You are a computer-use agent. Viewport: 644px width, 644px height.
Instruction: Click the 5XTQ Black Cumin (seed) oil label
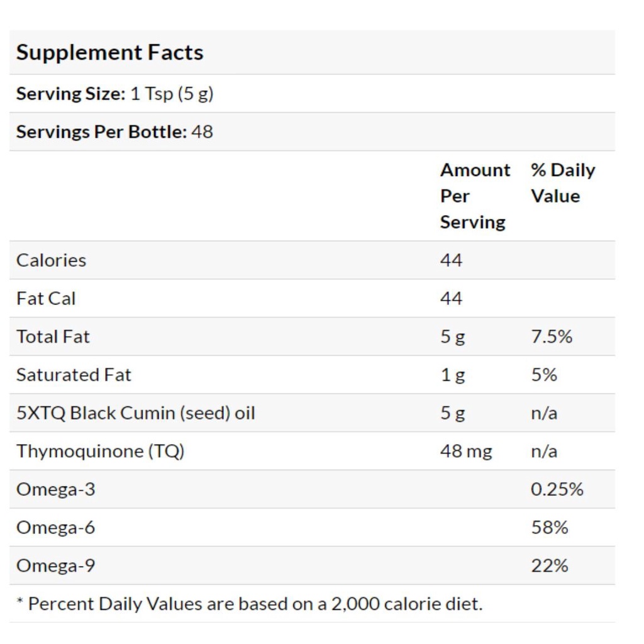coord(135,413)
